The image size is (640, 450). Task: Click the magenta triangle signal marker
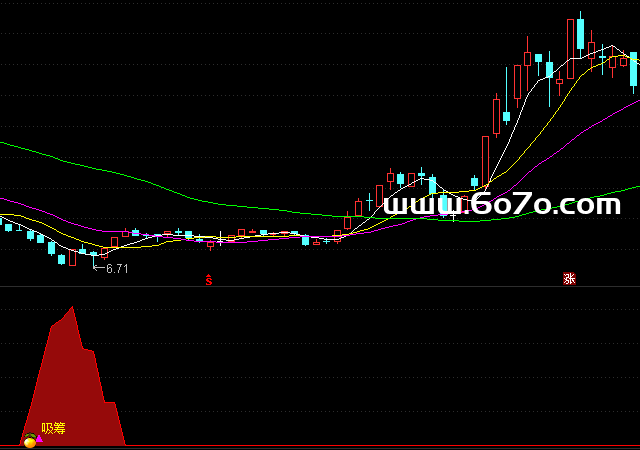[39, 437]
